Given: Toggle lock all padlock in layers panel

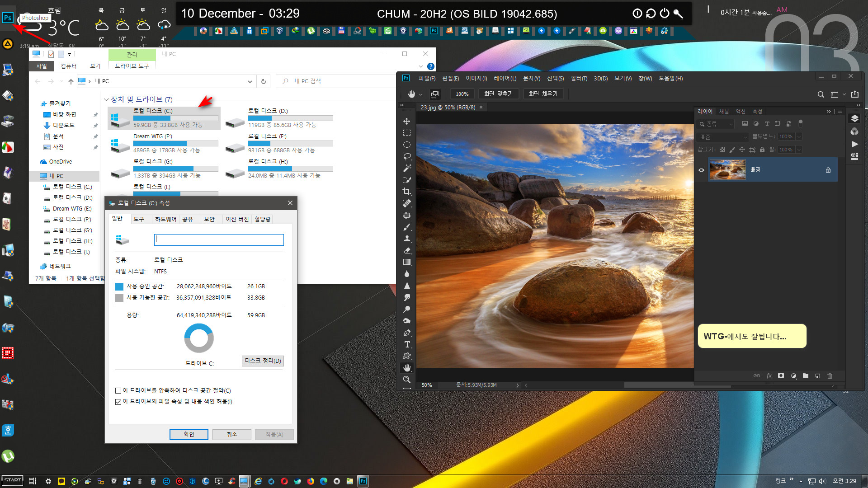Looking at the screenshot, I should (762, 150).
